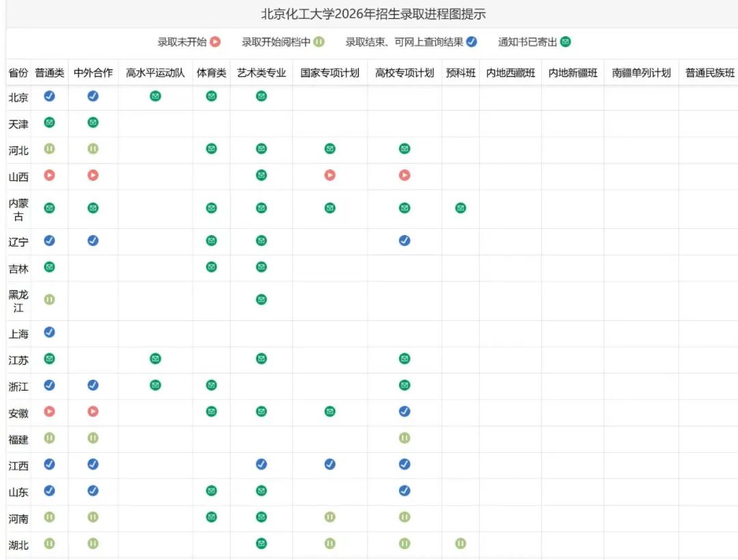The image size is (738, 560).
Task: Click 内蒙古 国家专项计划 green mail icon
Action: (x=330, y=208)
